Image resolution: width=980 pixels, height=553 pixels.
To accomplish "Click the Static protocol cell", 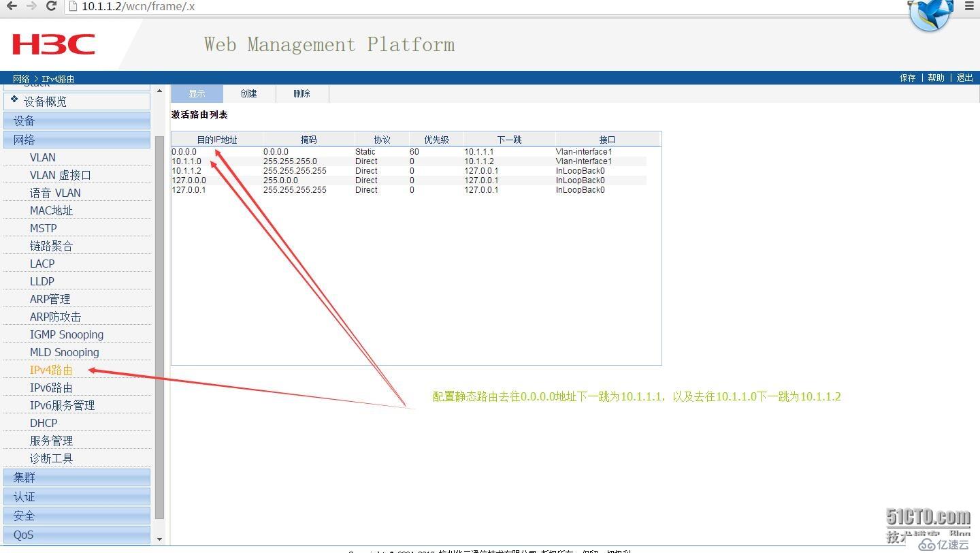I will (365, 152).
